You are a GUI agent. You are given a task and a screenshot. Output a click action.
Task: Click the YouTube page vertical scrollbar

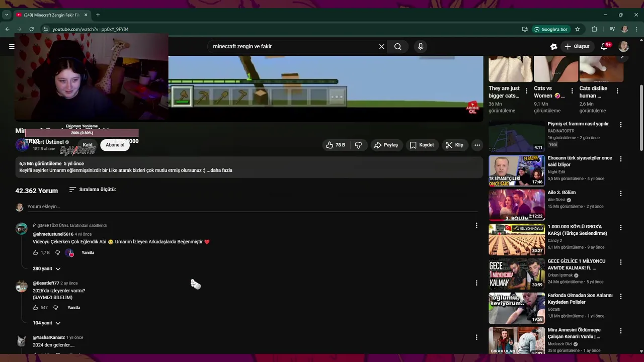[641, 118]
